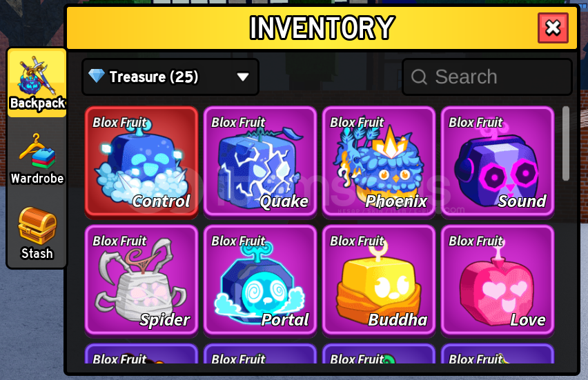
Task: Pick the Buddha Blox Fruit
Action: coord(379,281)
